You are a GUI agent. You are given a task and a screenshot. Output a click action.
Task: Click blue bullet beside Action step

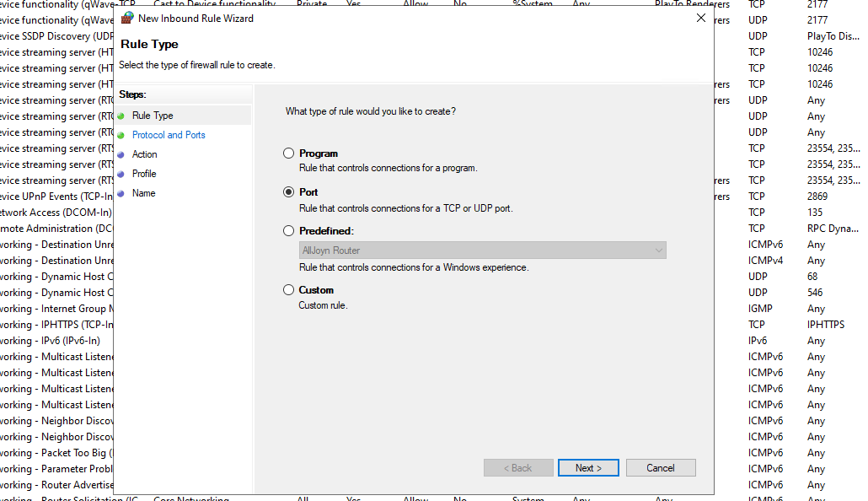pyautogui.click(x=121, y=154)
